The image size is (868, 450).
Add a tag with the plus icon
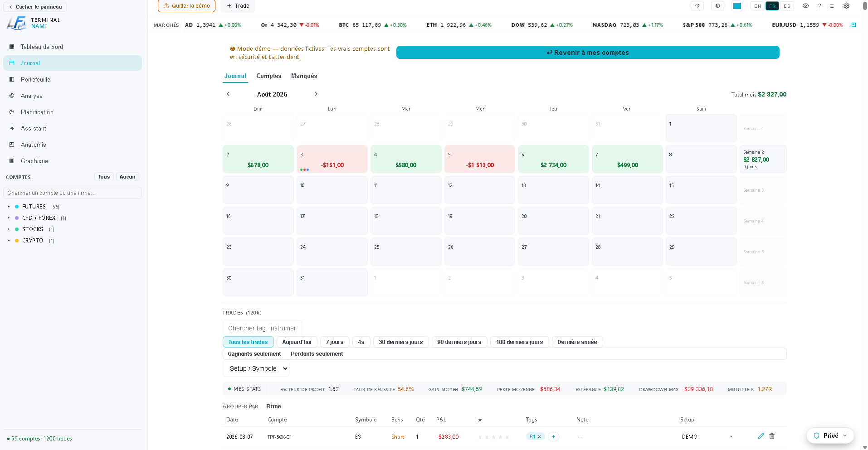[x=553, y=436]
